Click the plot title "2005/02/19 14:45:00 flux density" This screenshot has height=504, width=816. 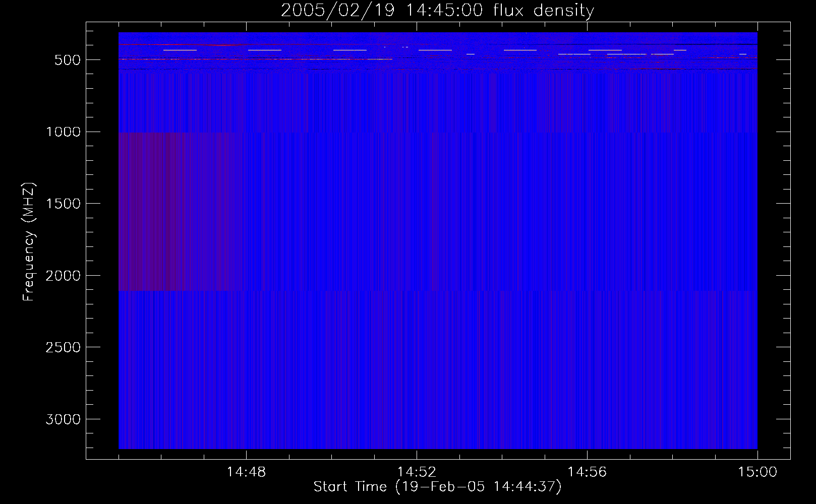(437, 10)
